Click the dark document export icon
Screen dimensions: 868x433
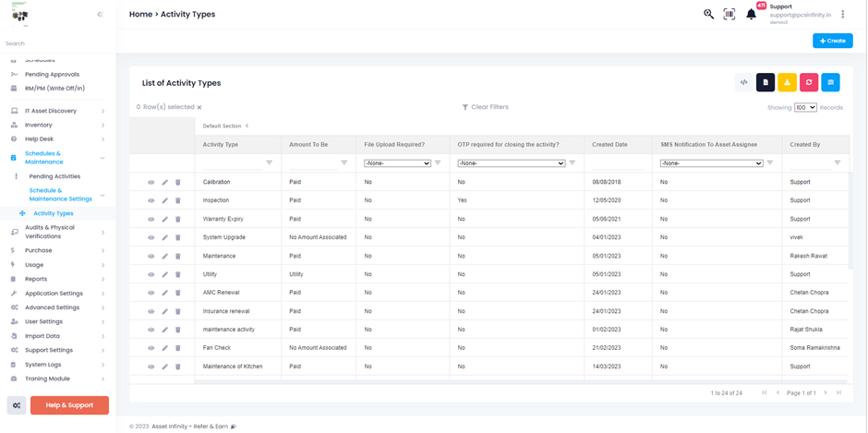click(x=766, y=82)
